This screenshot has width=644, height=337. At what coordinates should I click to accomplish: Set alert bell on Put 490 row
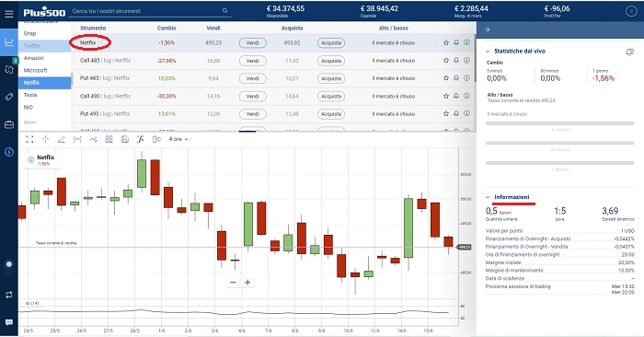pyautogui.click(x=456, y=113)
